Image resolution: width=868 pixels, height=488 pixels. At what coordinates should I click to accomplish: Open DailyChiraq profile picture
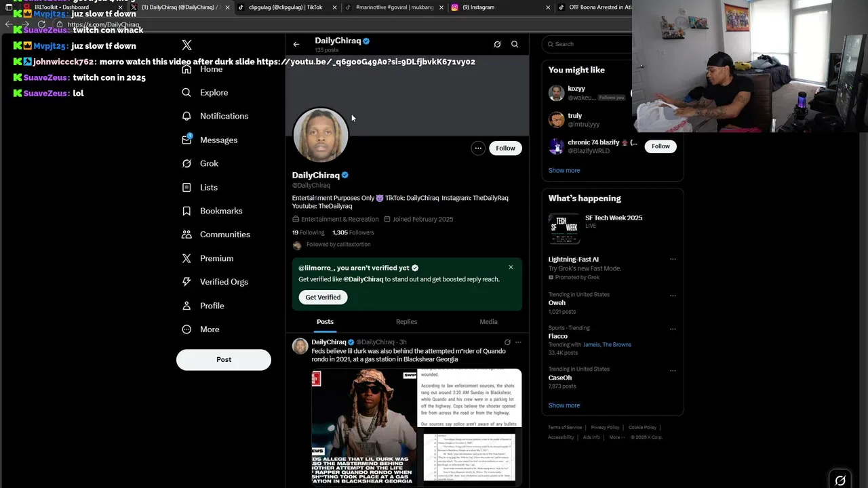pyautogui.click(x=321, y=135)
